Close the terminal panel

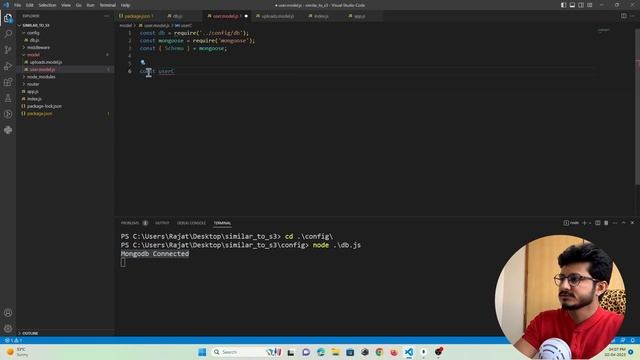point(632,223)
